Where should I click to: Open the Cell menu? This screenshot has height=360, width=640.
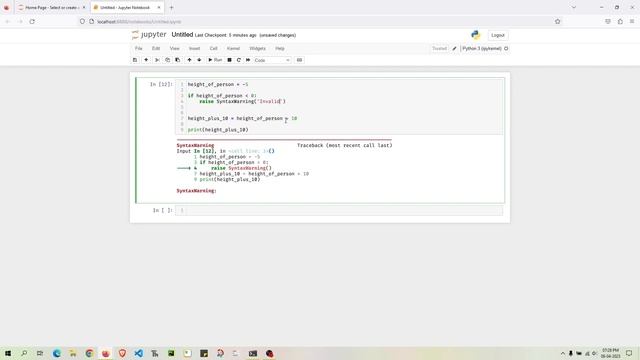point(213,48)
